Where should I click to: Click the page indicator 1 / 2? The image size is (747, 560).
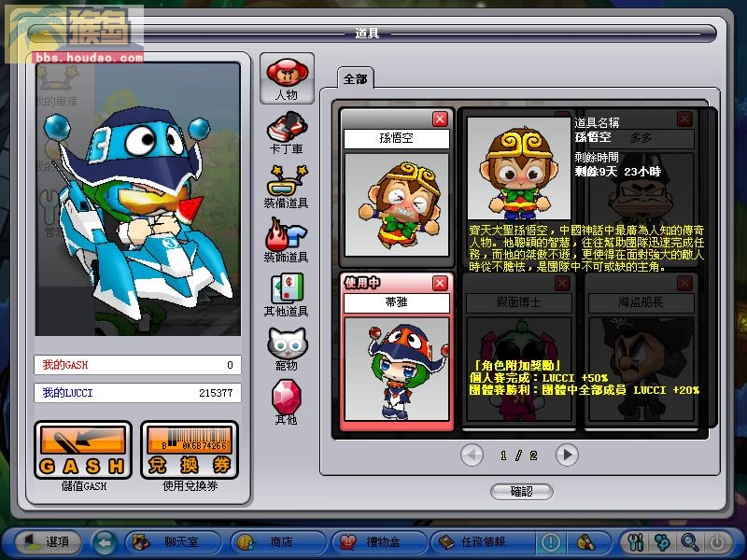[519, 455]
